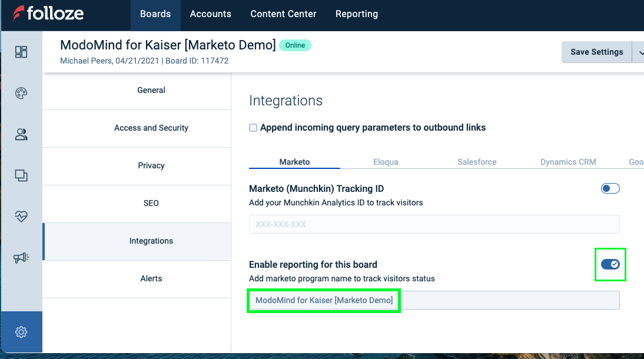This screenshot has width=644, height=359.
Task: Click the Integrations heading
Action: (x=286, y=101)
